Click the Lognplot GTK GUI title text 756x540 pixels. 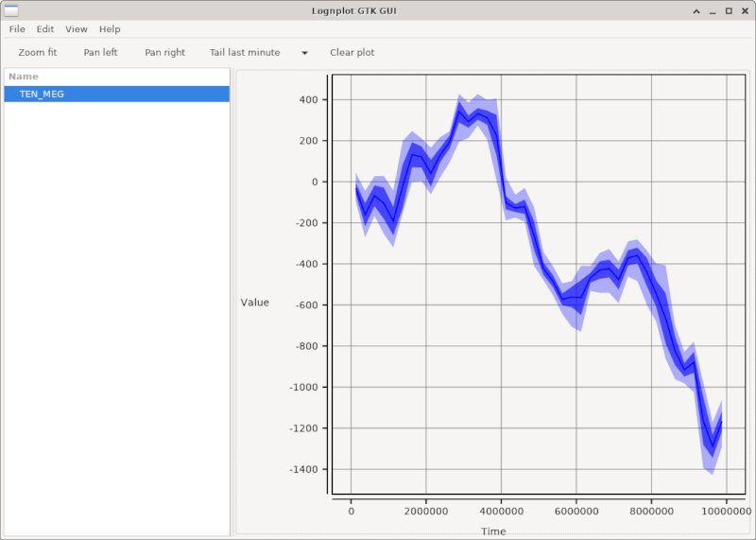pyautogui.click(x=353, y=10)
